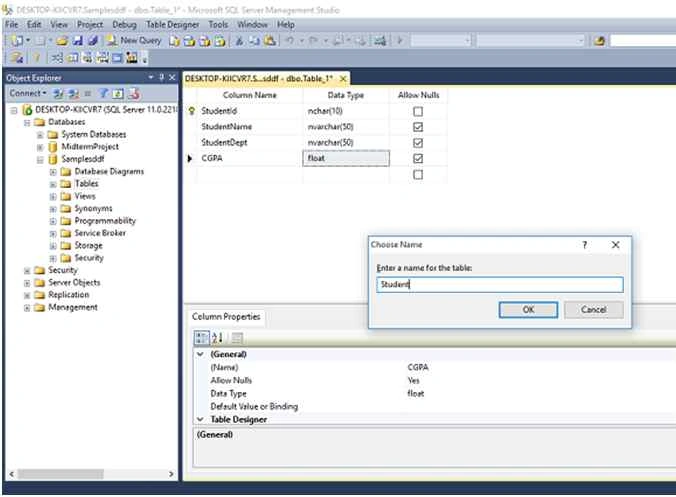Confirm the table name with the OK button
The height and width of the screenshot is (497, 676).
coord(528,309)
